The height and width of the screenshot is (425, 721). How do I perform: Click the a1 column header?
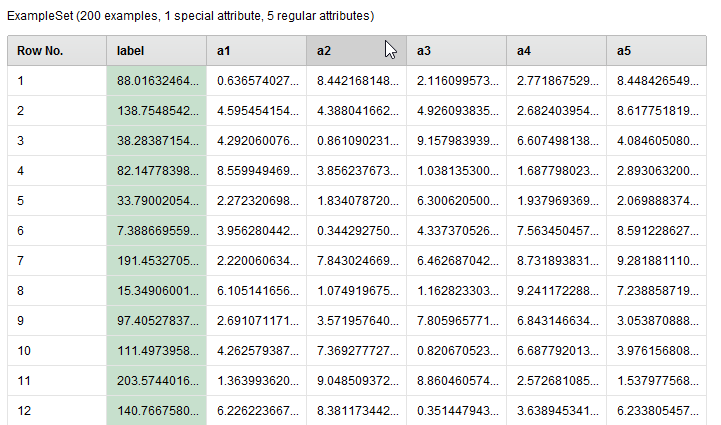(257, 51)
